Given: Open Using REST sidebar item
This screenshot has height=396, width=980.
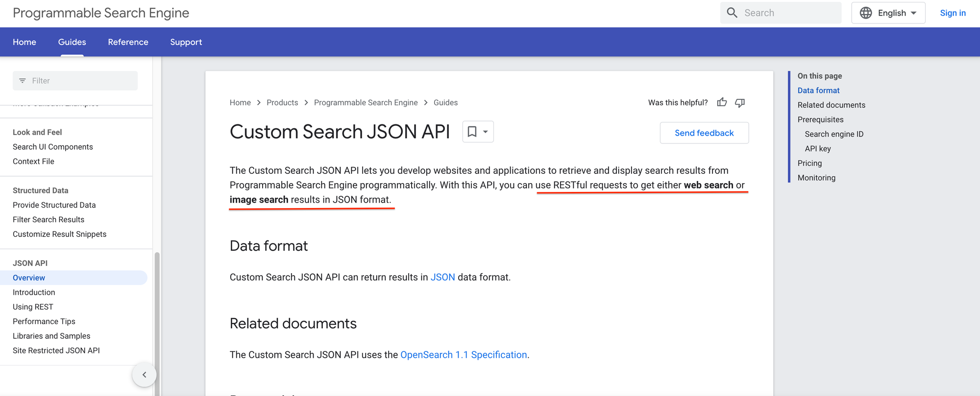Looking at the screenshot, I should pyautogui.click(x=33, y=307).
